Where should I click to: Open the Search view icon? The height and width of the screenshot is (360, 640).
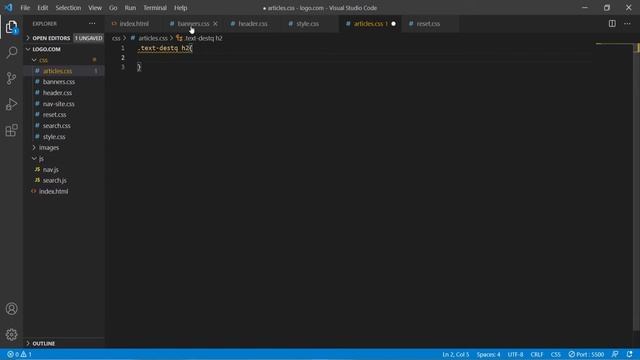11,52
